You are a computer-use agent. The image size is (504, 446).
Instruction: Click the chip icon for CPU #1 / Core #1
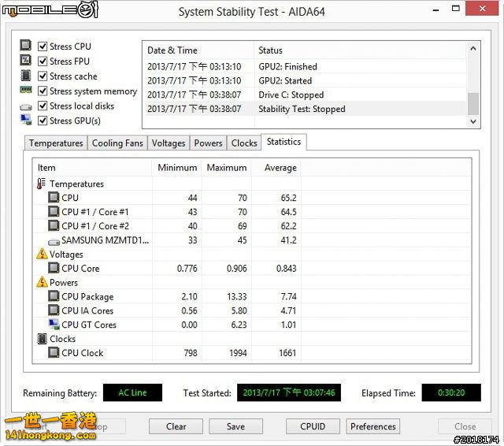click(54, 212)
